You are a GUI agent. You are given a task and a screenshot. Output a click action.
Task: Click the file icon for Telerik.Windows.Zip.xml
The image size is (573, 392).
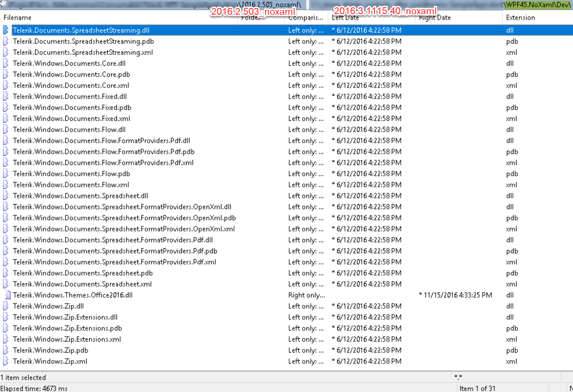click(6, 361)
